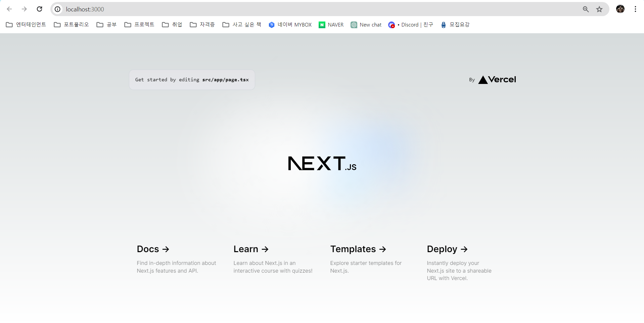This screenshot has width=644, height=323.
Task: Click the Vercel logo link
Action: pyautogui.click(x=497, y=80)
